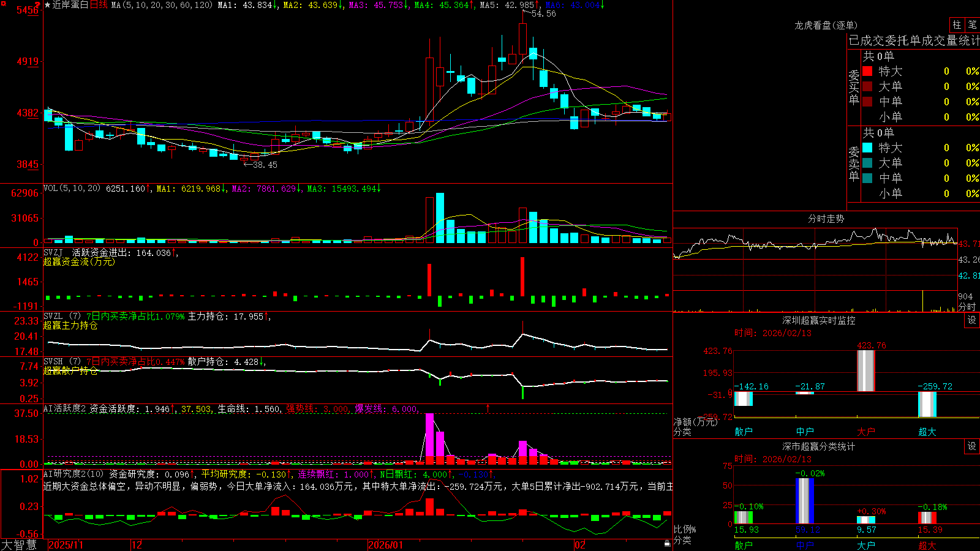Click the green 散户 bar valued 15.93
The height and width of the screenshot is (551, 980).
click(744, 517)
